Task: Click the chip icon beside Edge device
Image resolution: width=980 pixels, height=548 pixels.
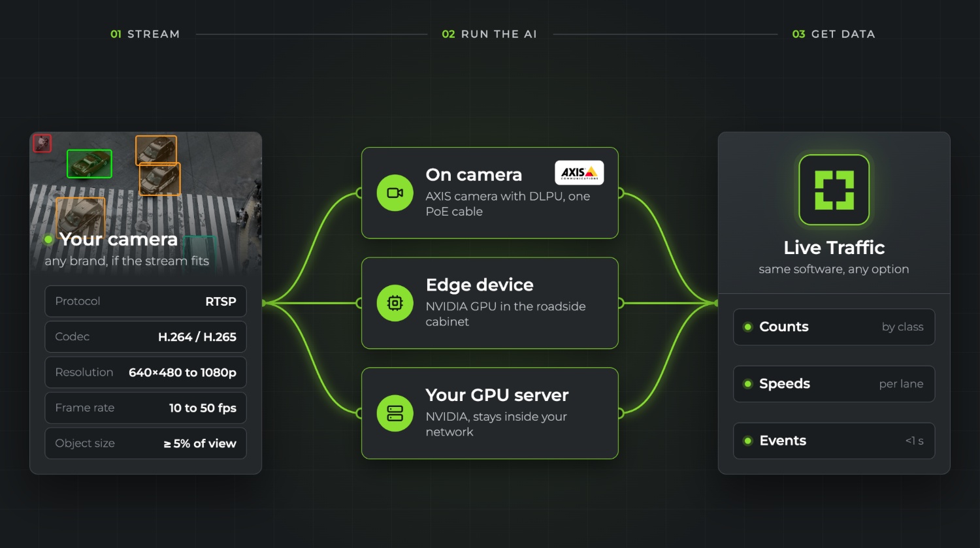Action: pyautogui.click(x=395, y=303)
